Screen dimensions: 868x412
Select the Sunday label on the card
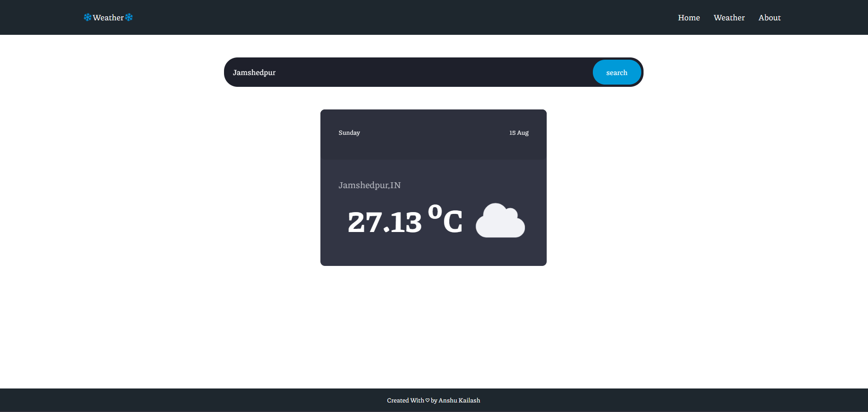point(349,133)
